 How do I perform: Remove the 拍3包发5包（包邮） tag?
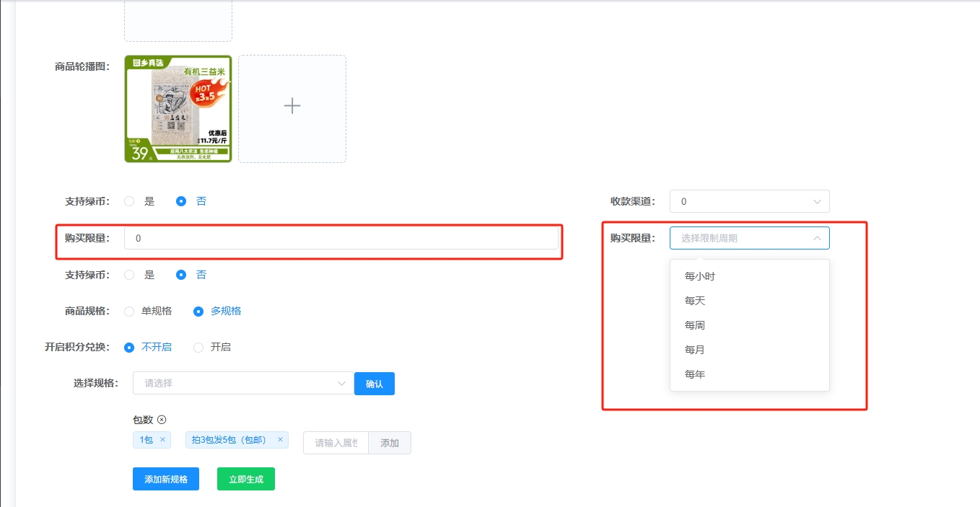coord(281,440)
